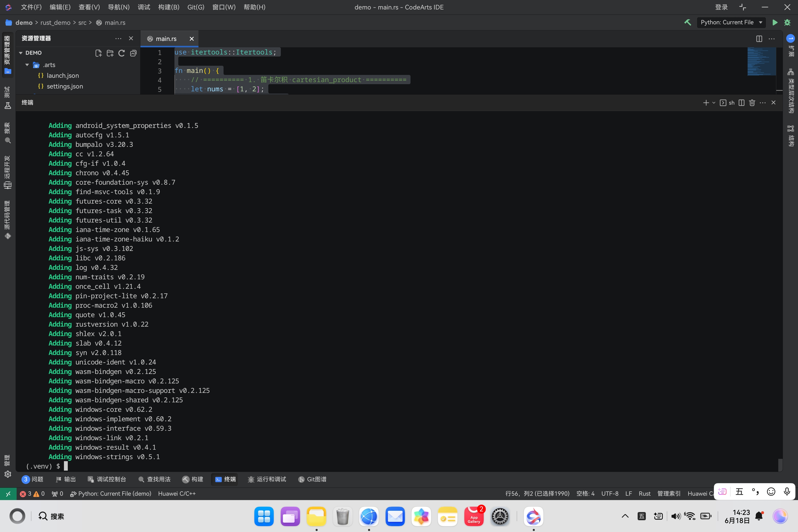Open settings.json file
The image size is (798, 532).
(64, 86)
